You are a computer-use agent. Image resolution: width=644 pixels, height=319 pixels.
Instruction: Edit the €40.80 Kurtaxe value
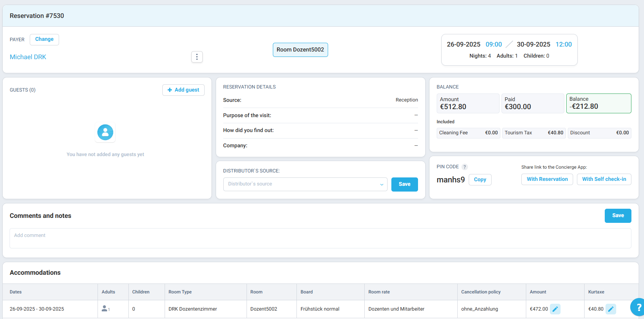click(611, 309)
